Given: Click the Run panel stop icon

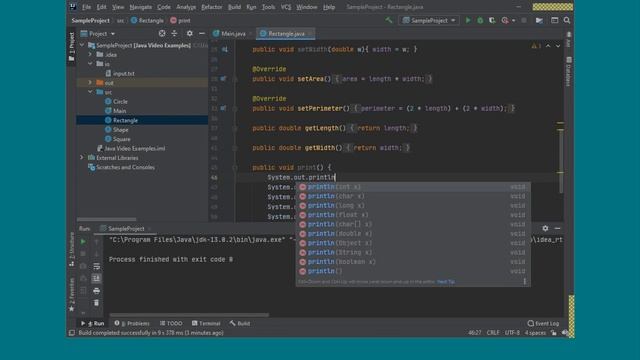Looking at the screenshot, I should (83, 254).
